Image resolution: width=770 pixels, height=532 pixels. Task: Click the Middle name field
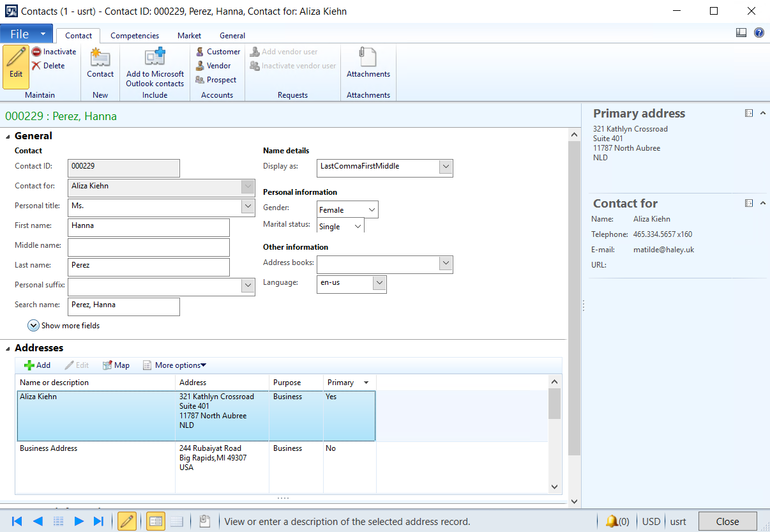(x=148, y=247)
